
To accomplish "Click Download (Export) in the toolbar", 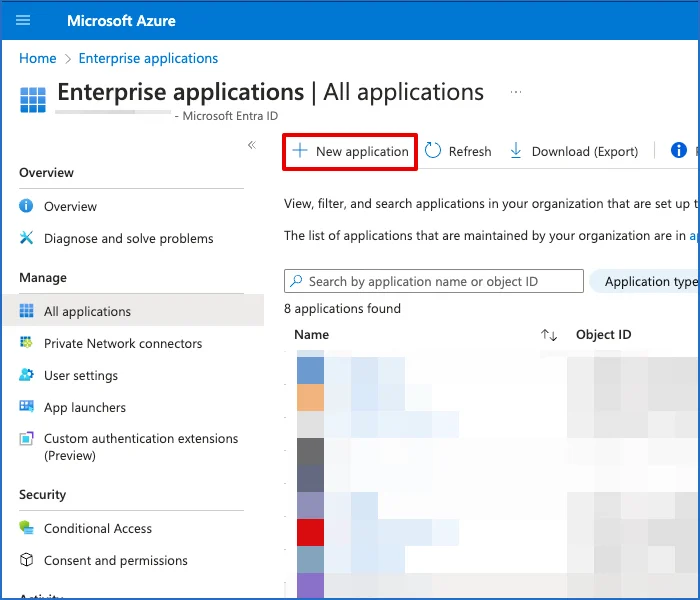I will click(x=574, y=151).
